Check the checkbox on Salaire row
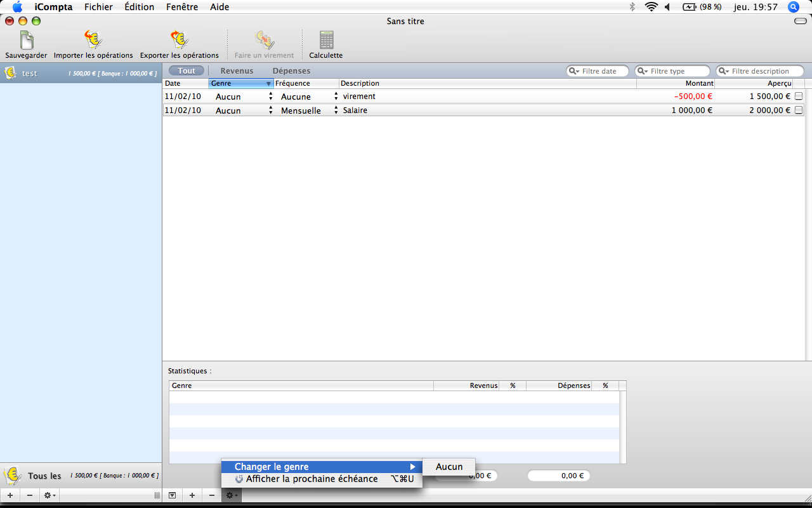 click(799, 110)
